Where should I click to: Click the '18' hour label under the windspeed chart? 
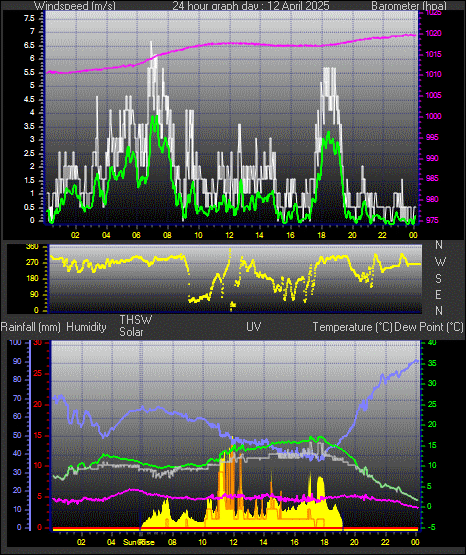click(321, 235)
